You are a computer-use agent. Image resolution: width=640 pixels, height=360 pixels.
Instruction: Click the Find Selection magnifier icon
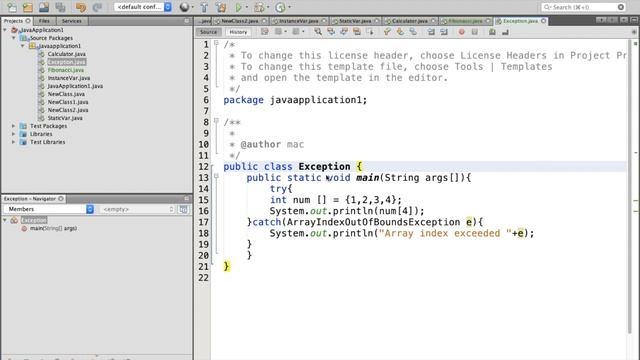click(318, 31)
